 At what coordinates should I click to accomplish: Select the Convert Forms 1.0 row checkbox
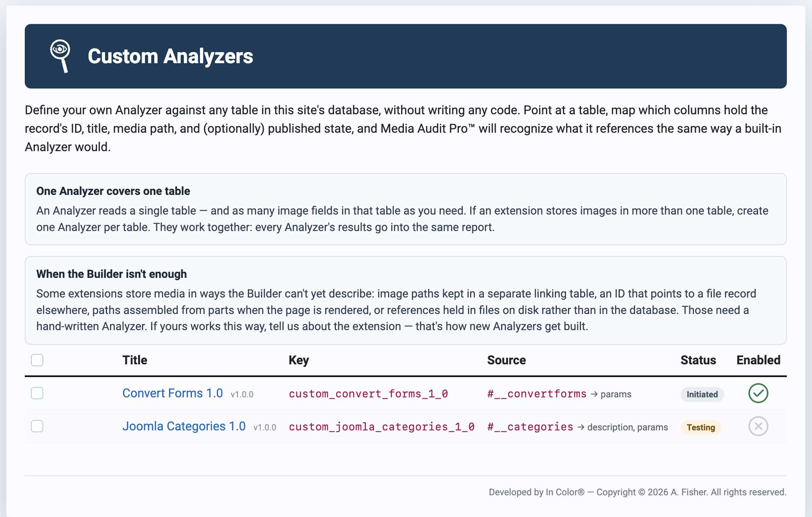click(37, 393)
